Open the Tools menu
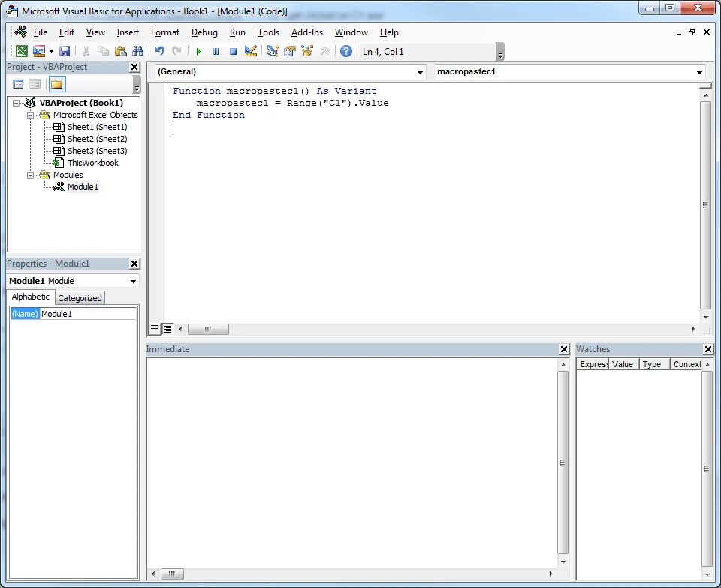 click(269, 32)
